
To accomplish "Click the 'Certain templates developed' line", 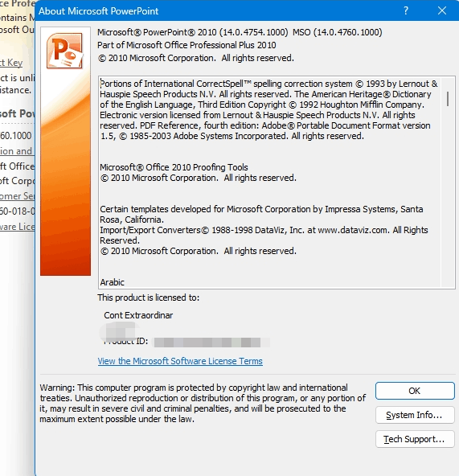I will (261, 209).
